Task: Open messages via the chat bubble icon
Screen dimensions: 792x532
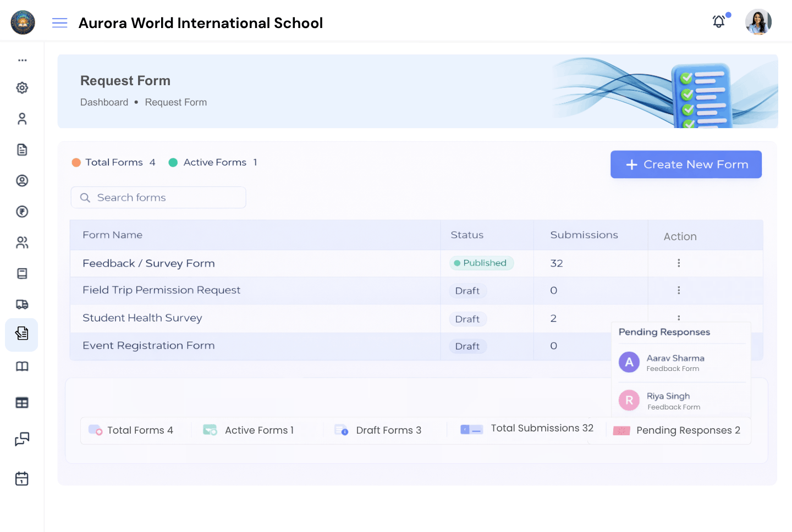Action: [x=21, y=440]
